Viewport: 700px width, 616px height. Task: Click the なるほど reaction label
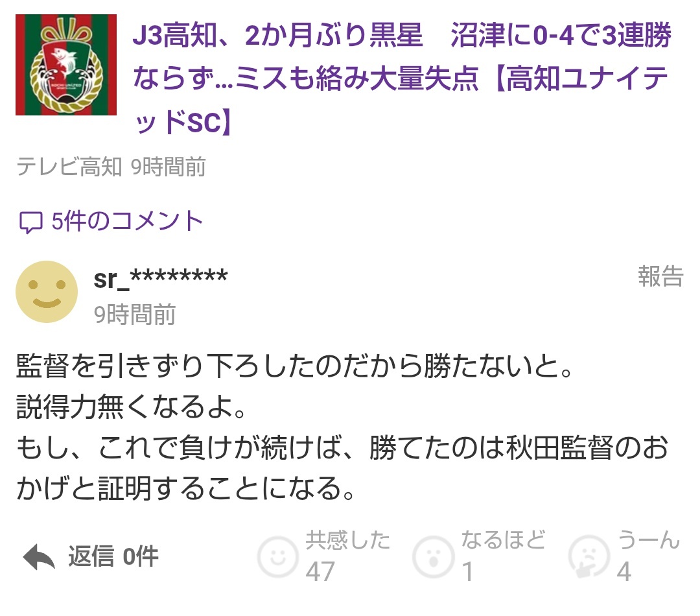tap(503, 541)
